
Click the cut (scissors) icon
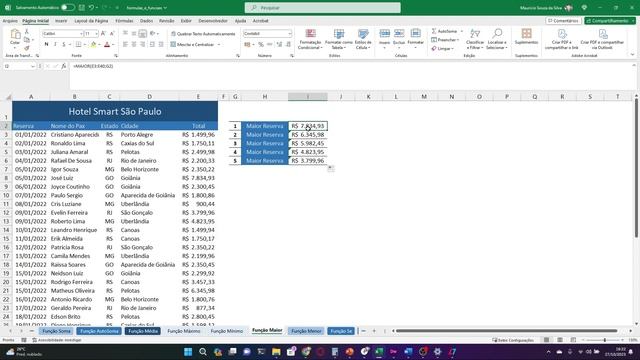click(x=27, y=31)
